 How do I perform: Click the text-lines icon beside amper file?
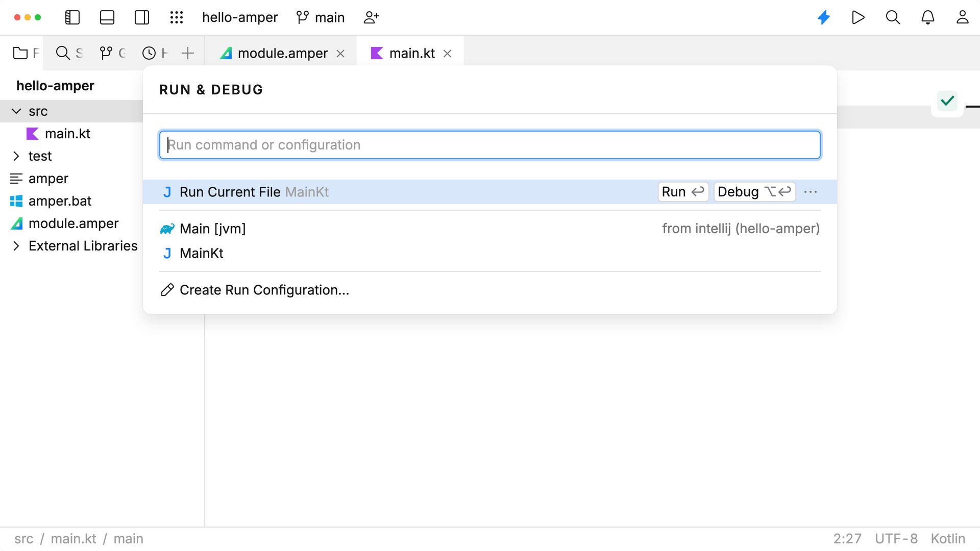tap(16, 179)
